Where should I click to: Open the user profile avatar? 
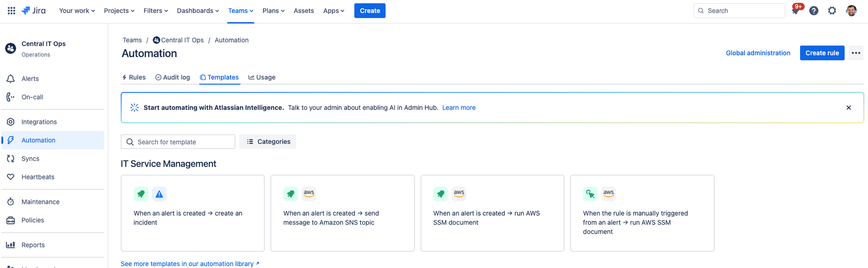click(851, 11)
